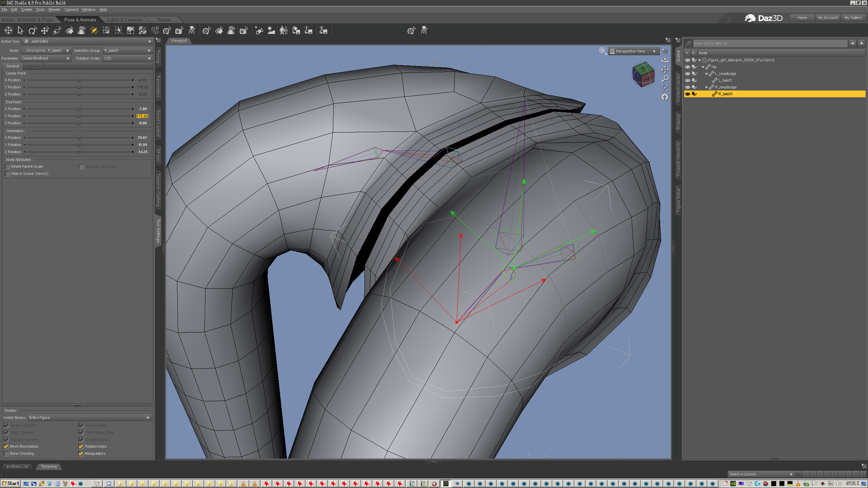This screenshot has width=868, height=488.
Task: Switch to Lights & Cameras tab
Action: [x=124, y=20]
